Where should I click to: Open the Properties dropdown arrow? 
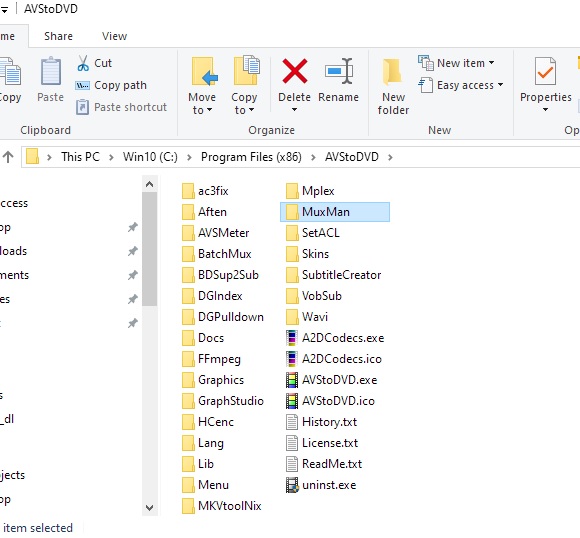pos(545,110)
